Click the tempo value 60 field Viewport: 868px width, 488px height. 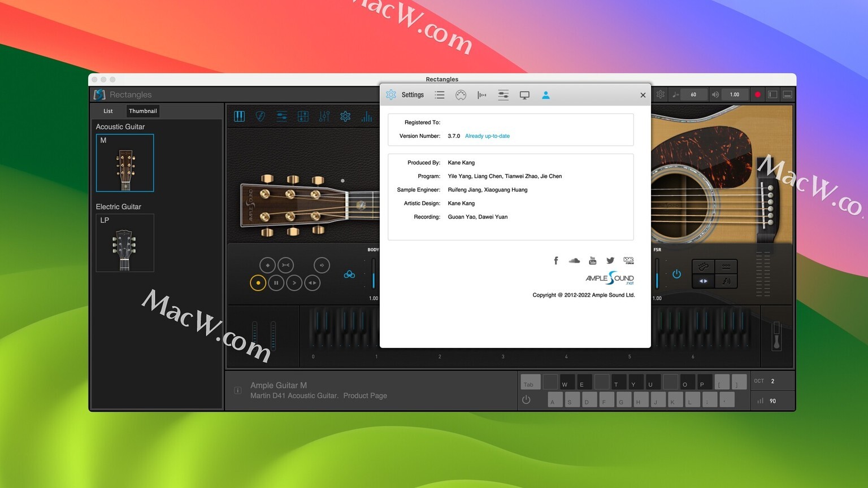(693, 94)
